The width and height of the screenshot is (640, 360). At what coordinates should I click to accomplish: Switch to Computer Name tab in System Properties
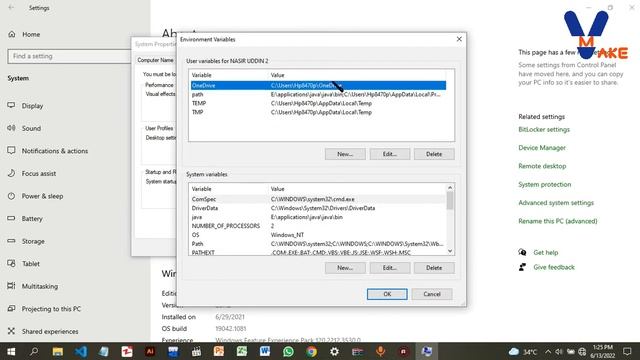(156, 60)
